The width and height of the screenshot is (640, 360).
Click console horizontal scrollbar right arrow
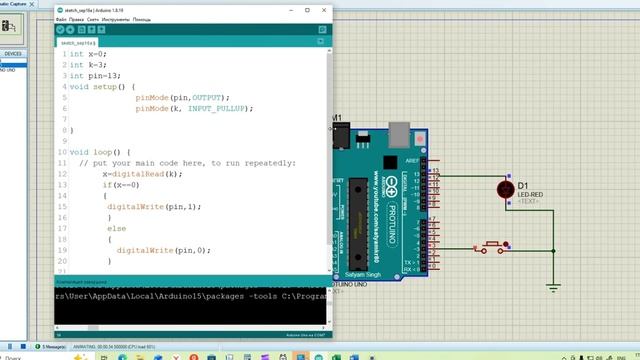[x=324, y=328]
